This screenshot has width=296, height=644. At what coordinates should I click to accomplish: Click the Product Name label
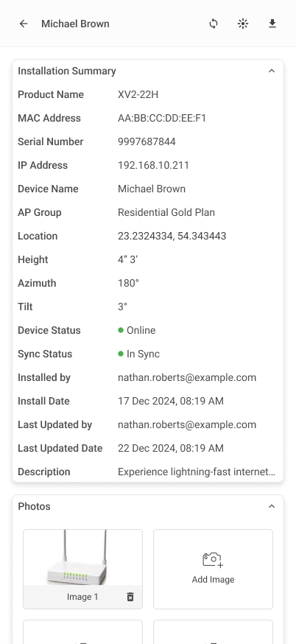click(51, 94)
